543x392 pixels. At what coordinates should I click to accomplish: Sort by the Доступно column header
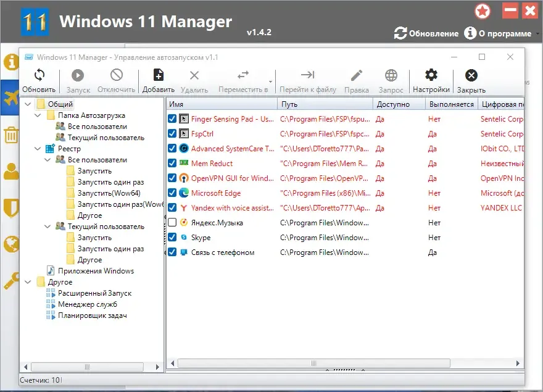399,104
